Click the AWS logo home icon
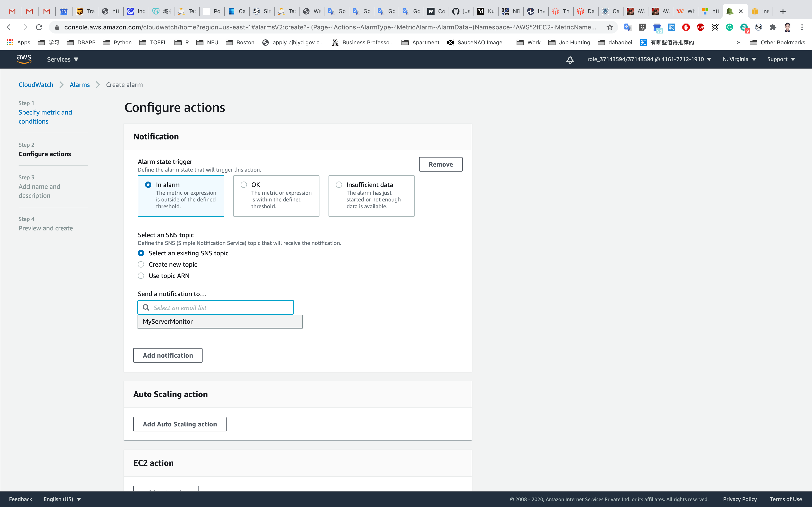The width and height of the screenshot is (812, 507). coord(24,59)
